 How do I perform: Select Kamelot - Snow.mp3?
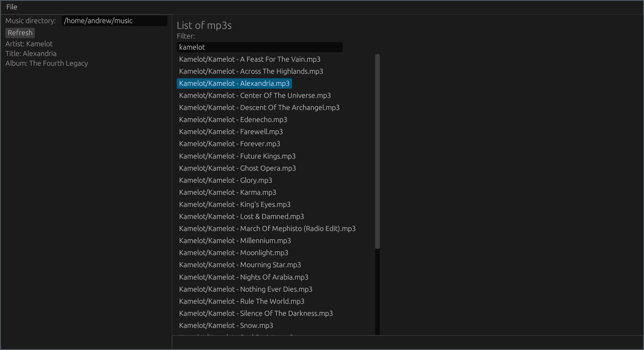(226, 326)
